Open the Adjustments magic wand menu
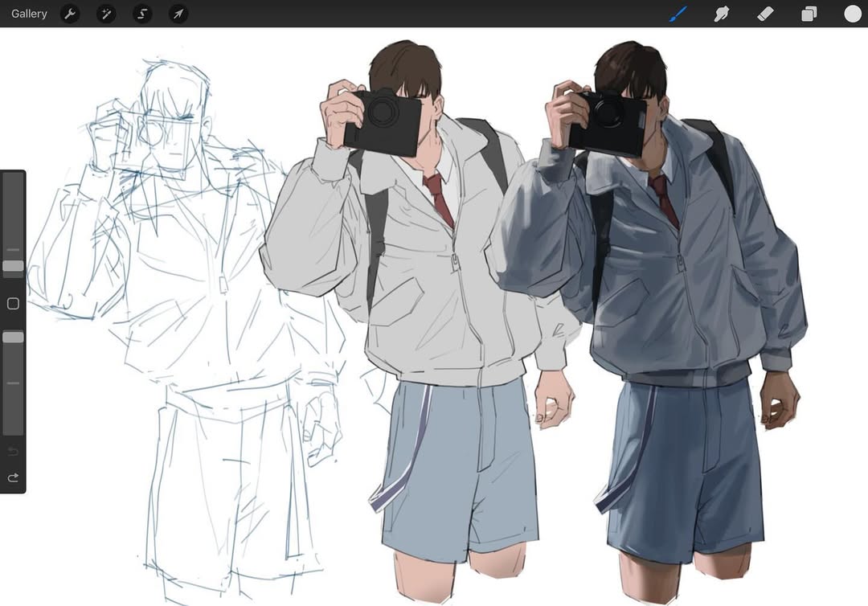This screenshot has height=606, width=868. pos(106,14)
